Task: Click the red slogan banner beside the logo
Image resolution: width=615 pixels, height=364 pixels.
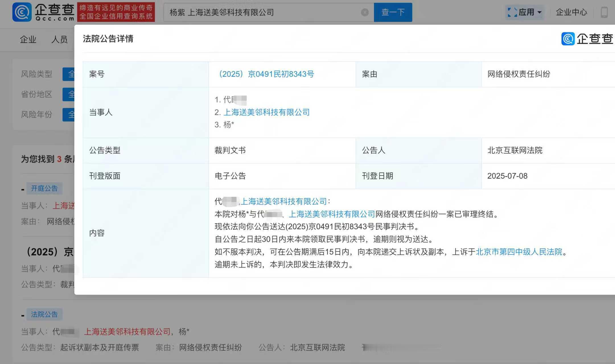Action: pyautogui.click(x=116, y=12)
